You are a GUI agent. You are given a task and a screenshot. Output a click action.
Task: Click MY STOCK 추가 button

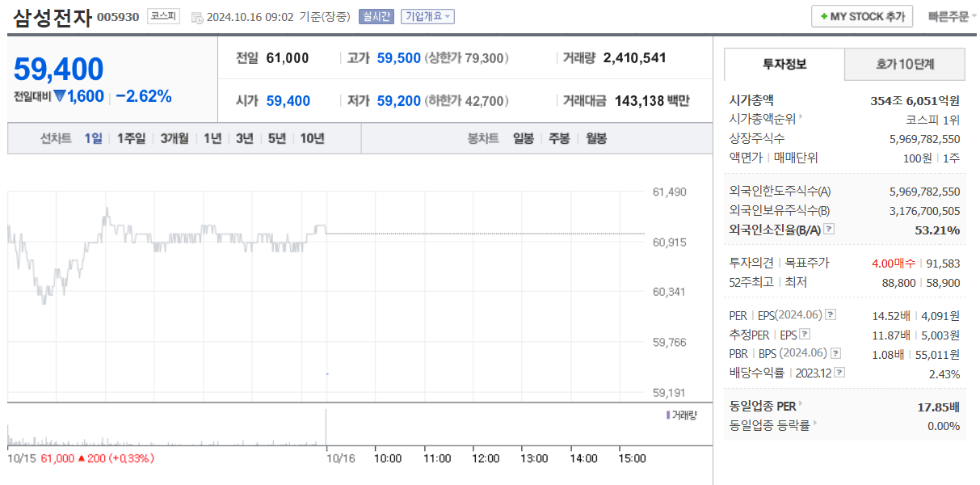(861, 16)
